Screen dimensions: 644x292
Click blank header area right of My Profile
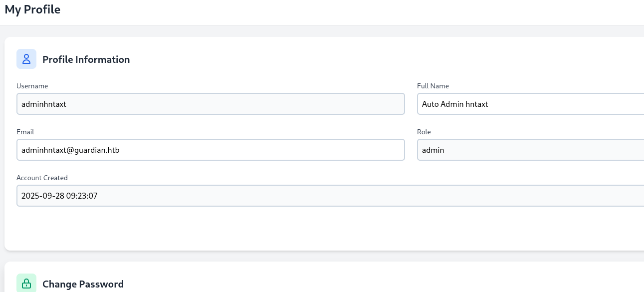[349, 11]
